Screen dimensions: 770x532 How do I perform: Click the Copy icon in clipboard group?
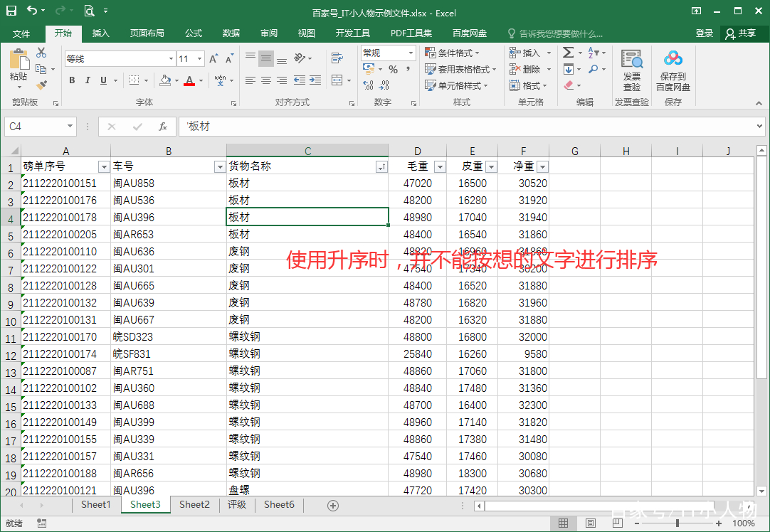[x=41, y=69]
